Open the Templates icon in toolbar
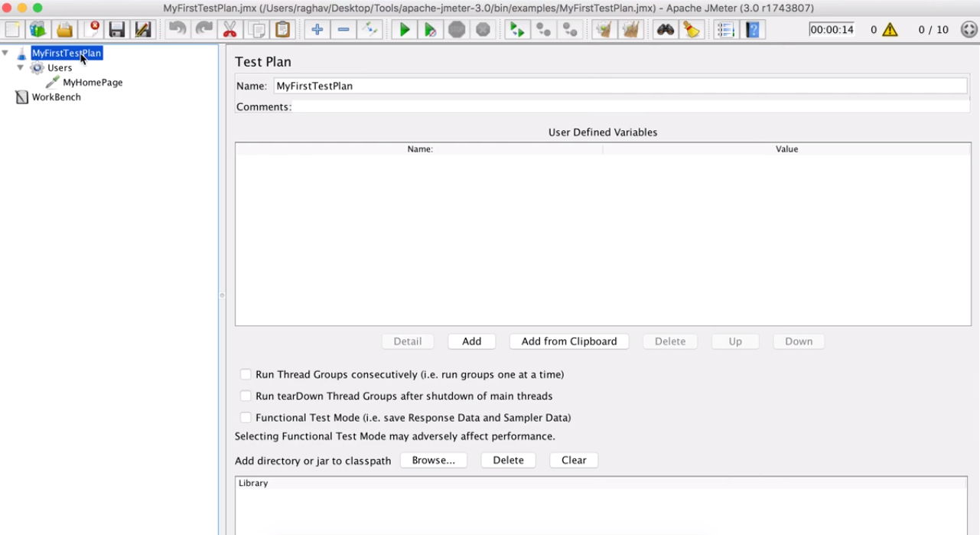Image resolution: width=980 pixels, height=535 pixels. point(38,30)
